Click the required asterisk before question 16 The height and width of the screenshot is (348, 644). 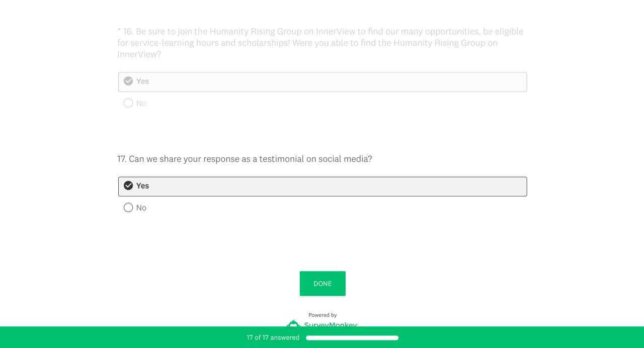tap(119, 31)
